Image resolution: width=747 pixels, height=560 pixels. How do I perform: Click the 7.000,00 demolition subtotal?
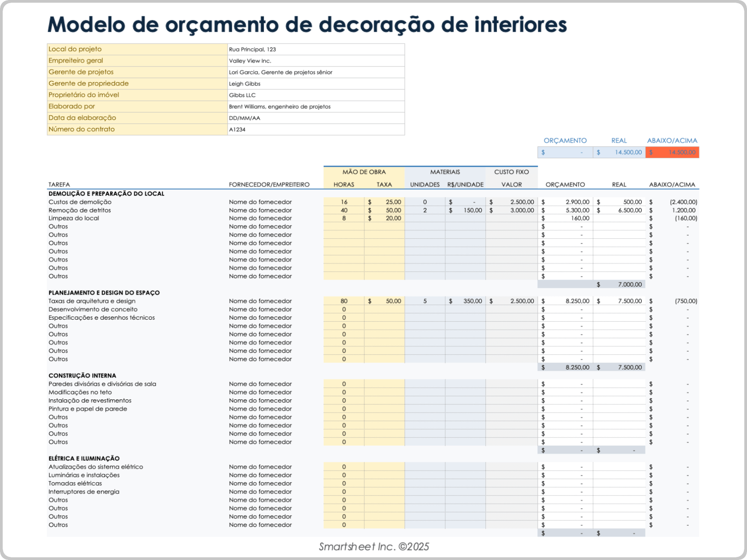pyautogui.click(x=619, y=285)
